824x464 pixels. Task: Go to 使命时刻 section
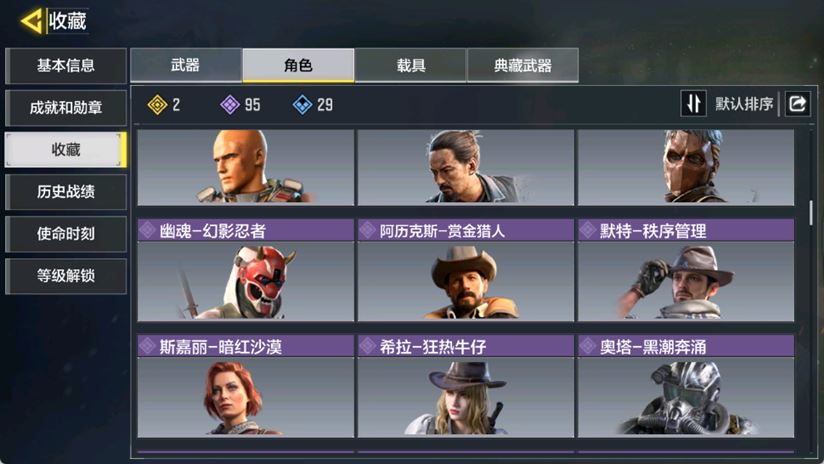pos(66,234)
